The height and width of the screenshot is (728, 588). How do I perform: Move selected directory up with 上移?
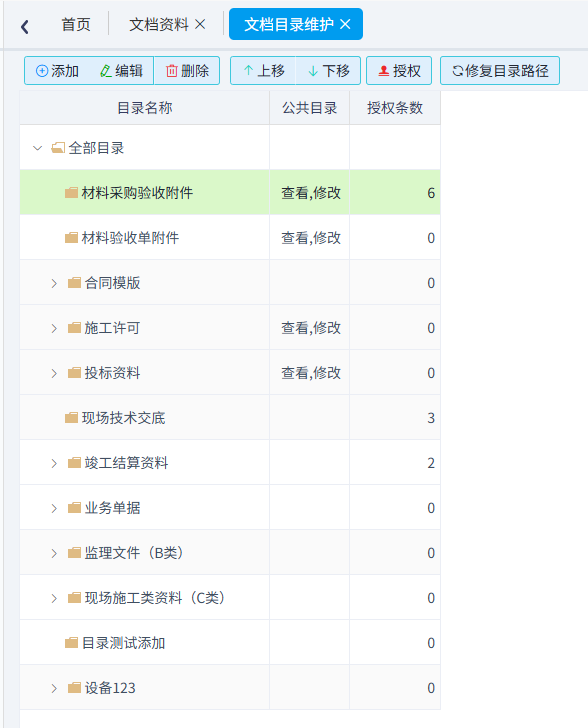coord(263,71)
